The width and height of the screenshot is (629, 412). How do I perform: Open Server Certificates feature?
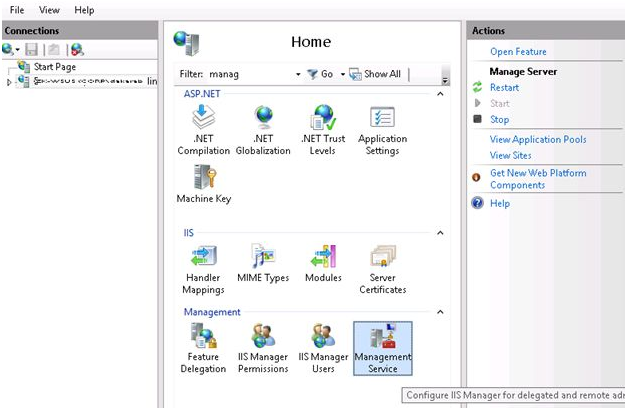pos(383,269)
